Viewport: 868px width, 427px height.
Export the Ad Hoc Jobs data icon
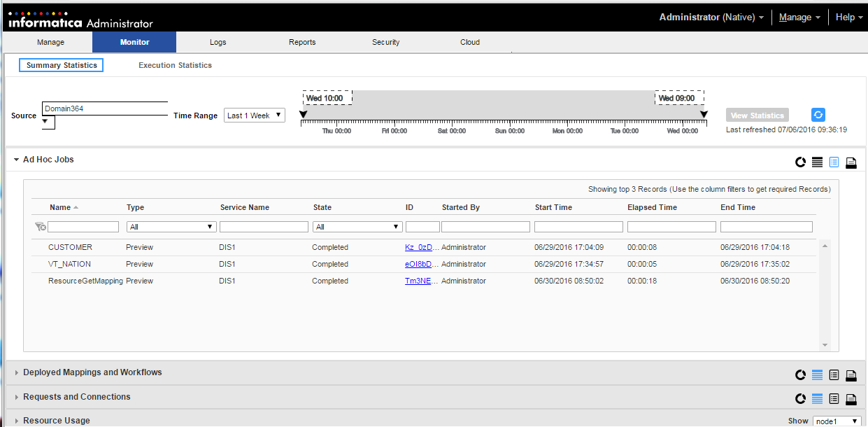click(x=851, y=163)
